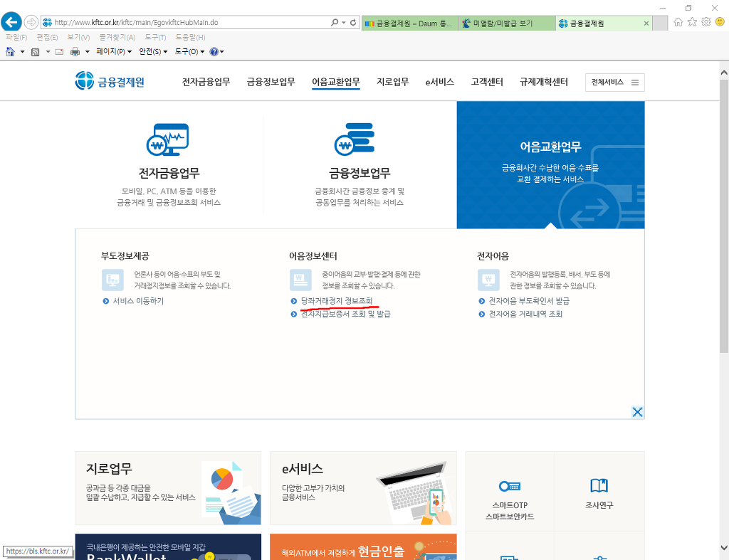This screenshot has height=560, width=729.
Task: Open 지로업무 in the top navigation
Action: (x=393, y=83)
